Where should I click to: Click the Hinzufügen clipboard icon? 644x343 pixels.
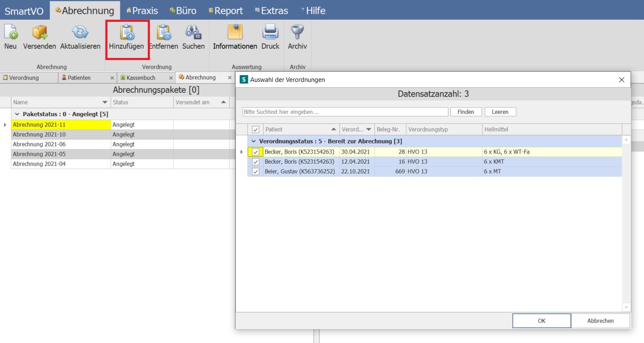126,32
